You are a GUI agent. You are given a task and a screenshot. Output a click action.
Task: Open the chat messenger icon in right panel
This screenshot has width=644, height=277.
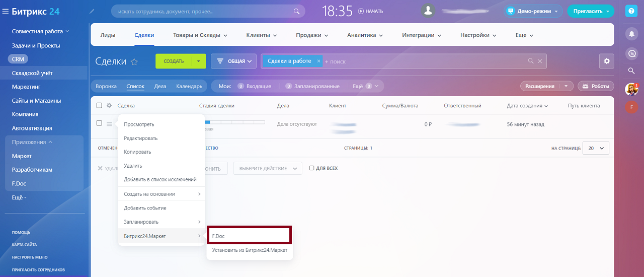pos(631,53)
